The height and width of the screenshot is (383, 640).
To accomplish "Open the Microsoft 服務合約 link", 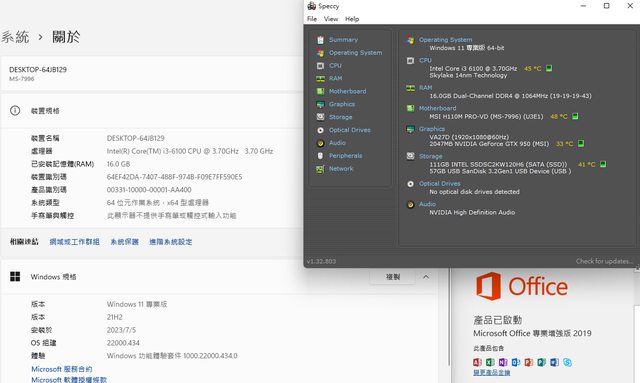I will [x=62, y=369].
